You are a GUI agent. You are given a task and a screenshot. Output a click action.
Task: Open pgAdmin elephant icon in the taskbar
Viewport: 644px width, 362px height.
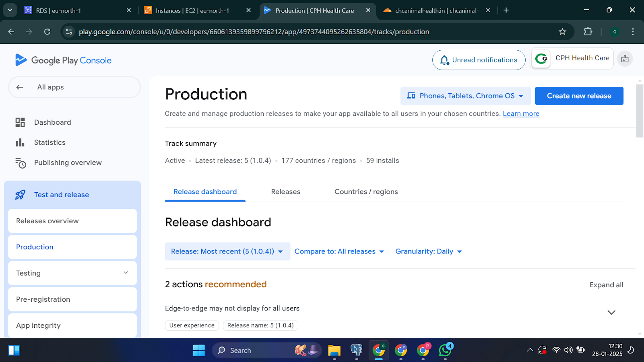pos(356,350)
